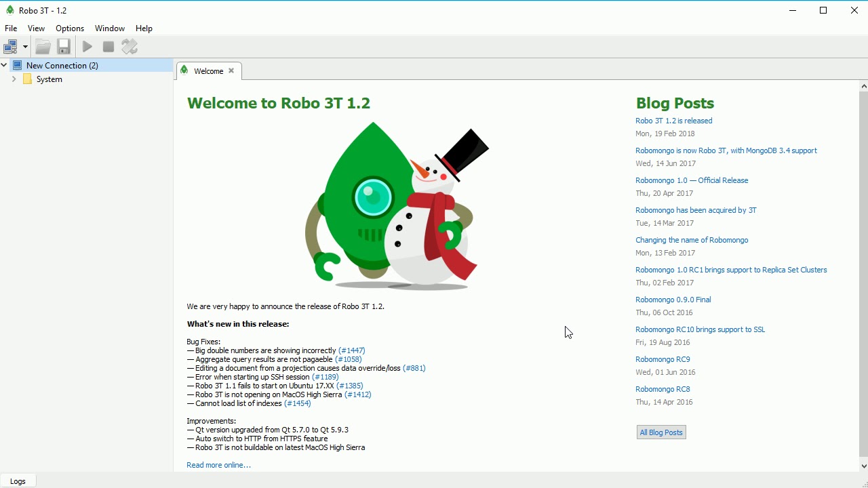Click the What's new in this release text

click(x=238, y=324)
